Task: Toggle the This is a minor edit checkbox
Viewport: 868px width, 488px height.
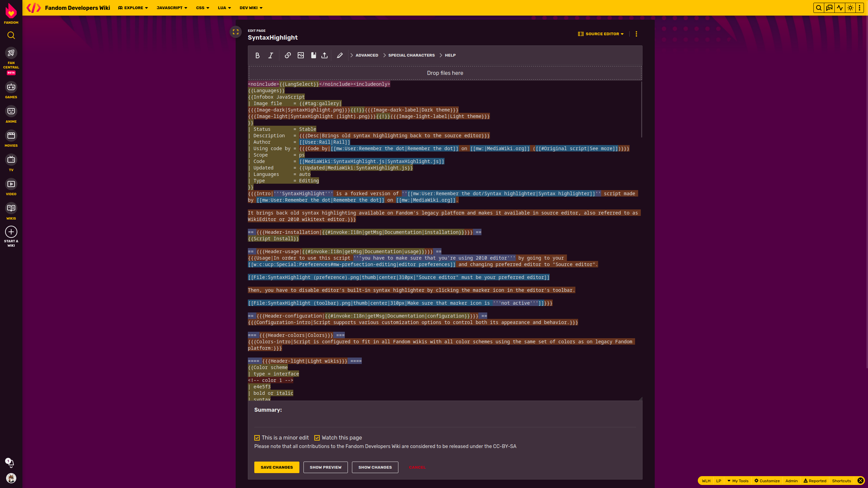Action: point(257,438)
